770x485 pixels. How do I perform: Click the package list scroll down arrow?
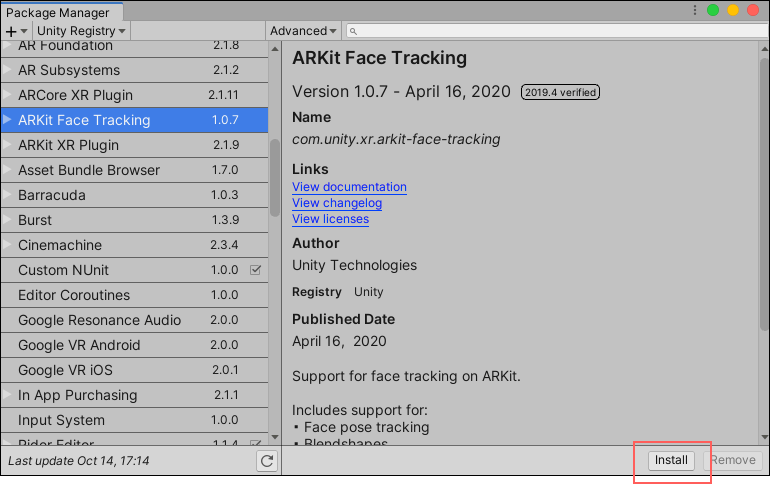point(275,437)
